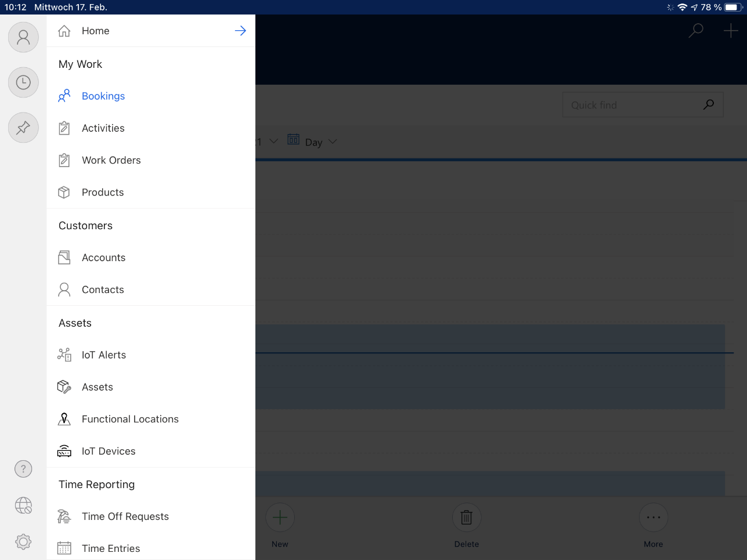Image resolution: width=747 pixels, height=560 pixels.
Task: Open the profile icon in sidebar
Action: [23, 37]
